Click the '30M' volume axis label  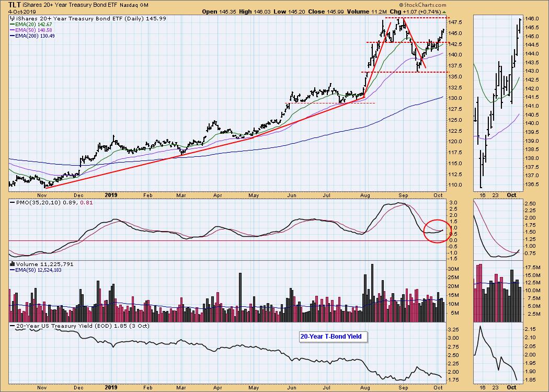pos(454,269)
